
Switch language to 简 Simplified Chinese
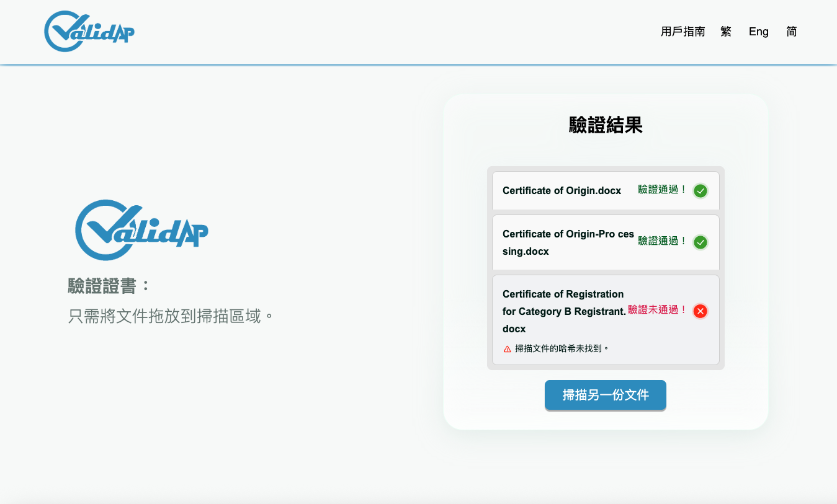point(791,32)
